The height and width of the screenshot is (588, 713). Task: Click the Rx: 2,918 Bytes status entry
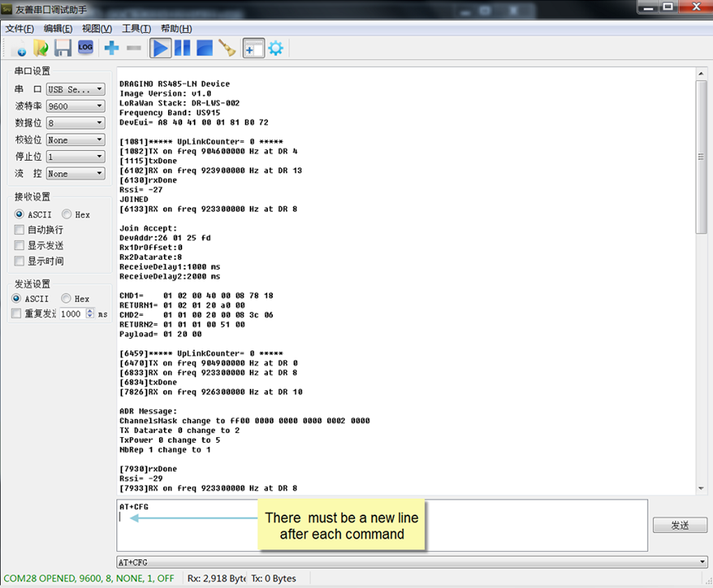click(x=217, y=578)
